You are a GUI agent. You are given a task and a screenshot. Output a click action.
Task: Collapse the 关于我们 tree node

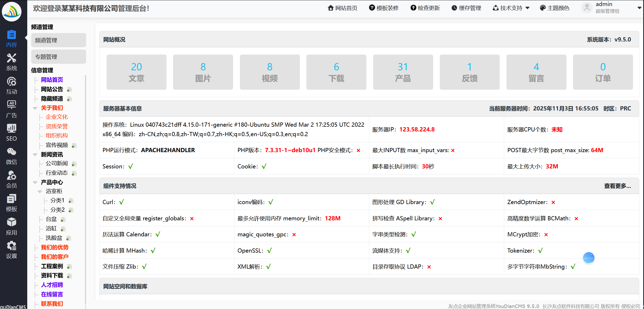click(35, 108)
